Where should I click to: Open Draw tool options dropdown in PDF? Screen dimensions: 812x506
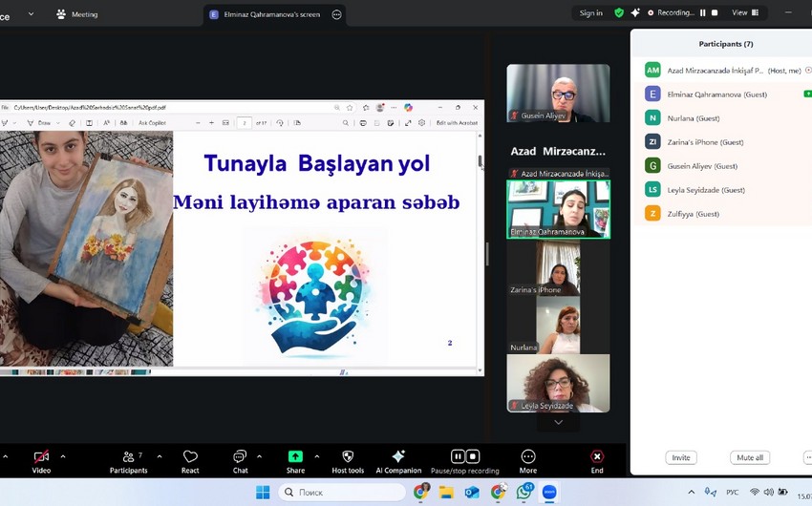click(x=58, y=123)
